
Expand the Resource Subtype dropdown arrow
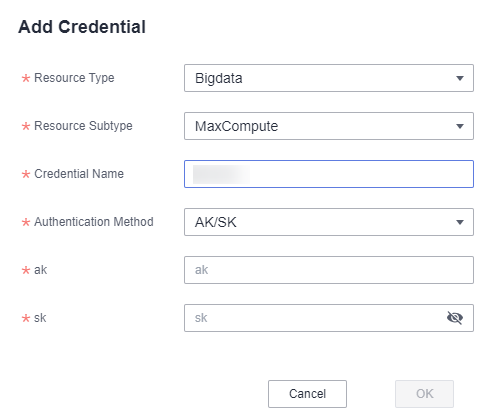460,126
